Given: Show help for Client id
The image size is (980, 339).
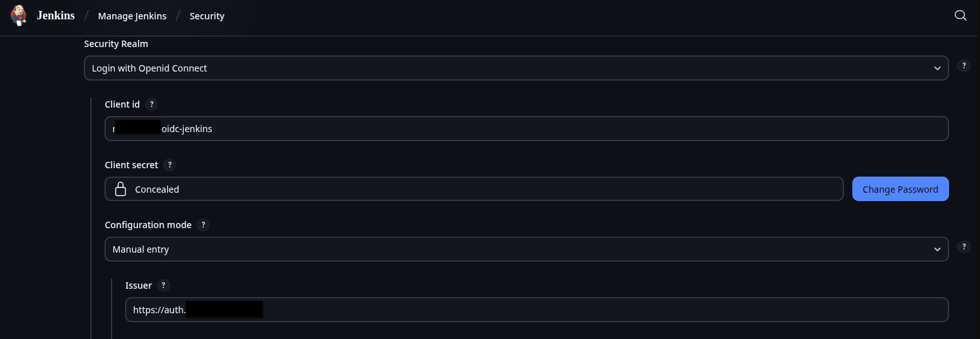Looking at the screenshot, I should (152, 104).
